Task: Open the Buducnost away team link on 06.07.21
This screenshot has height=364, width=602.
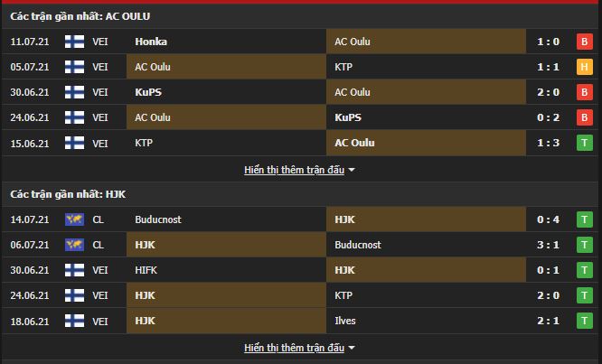Action: (357, 245)
